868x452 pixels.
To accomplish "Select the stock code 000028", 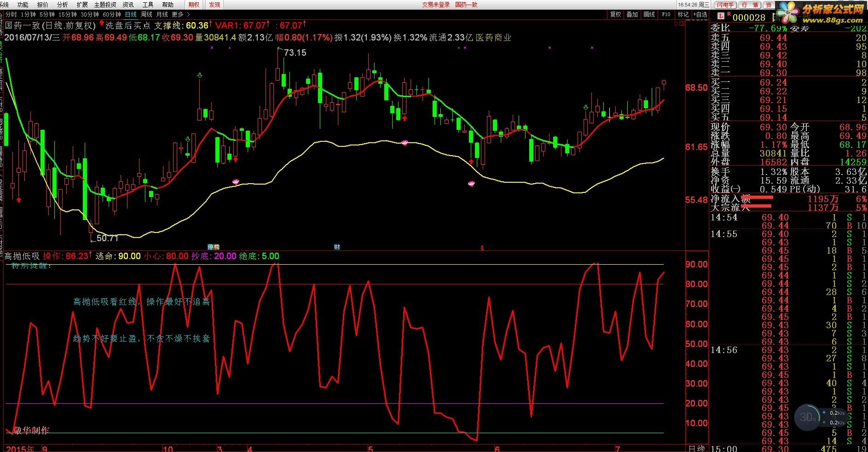I will [x=749, y=17].
